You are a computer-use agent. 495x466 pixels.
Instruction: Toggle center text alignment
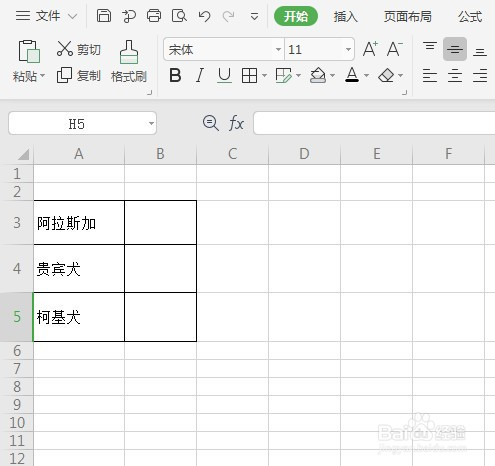click(455, 76)
